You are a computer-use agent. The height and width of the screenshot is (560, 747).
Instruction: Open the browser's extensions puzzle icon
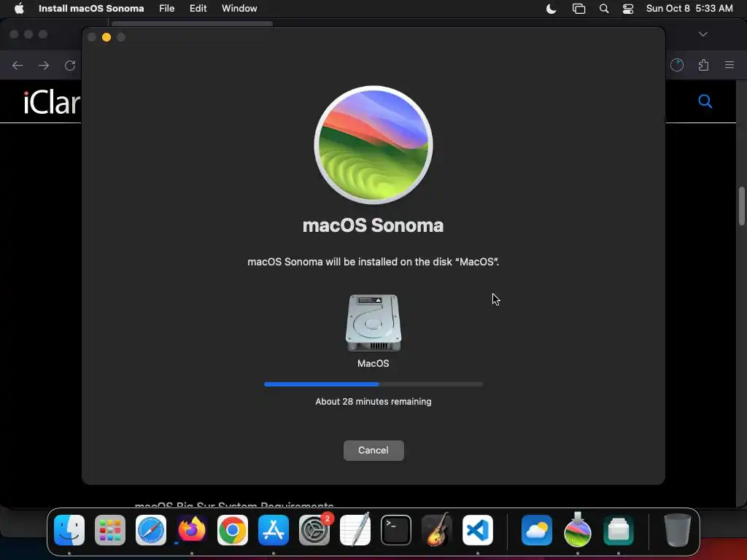tap(704, 65)
